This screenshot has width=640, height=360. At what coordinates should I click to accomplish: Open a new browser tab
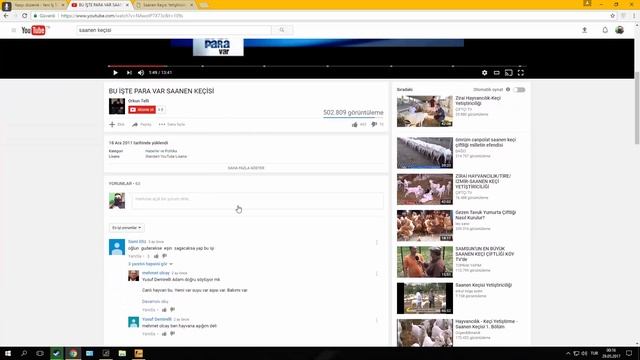click(204, 5)
